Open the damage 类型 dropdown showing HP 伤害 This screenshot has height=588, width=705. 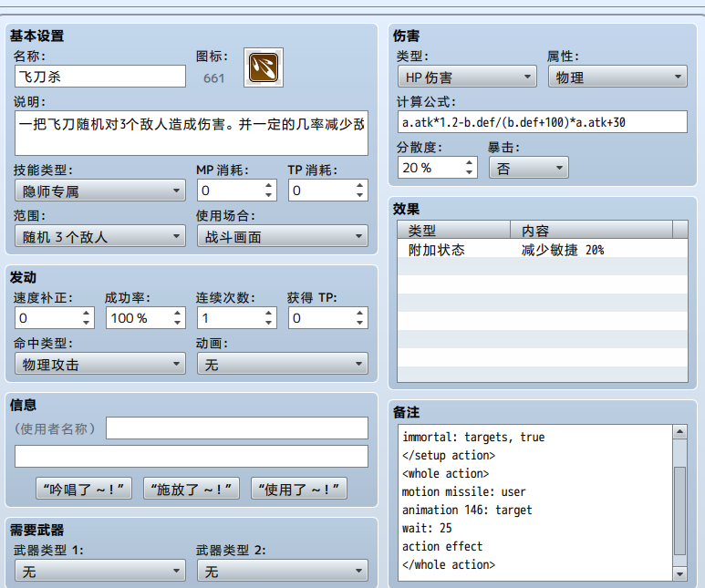coord(467,77)
